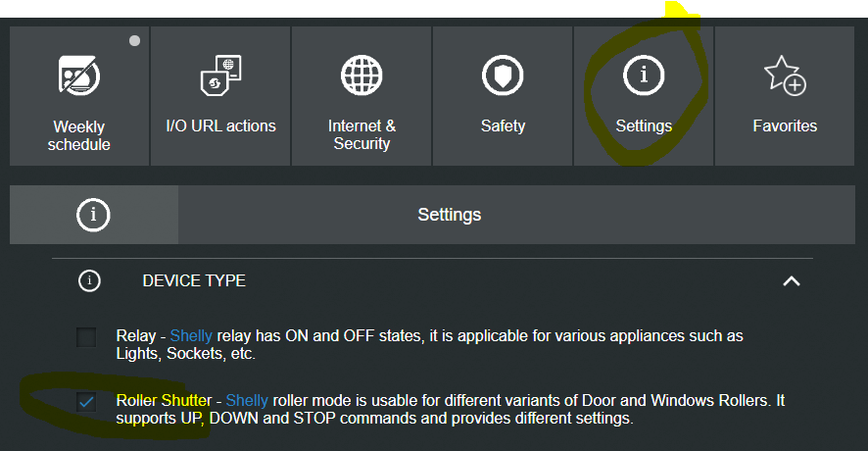Click the Safety shield icon
The image size is (868, 451).
click(503, 75)
